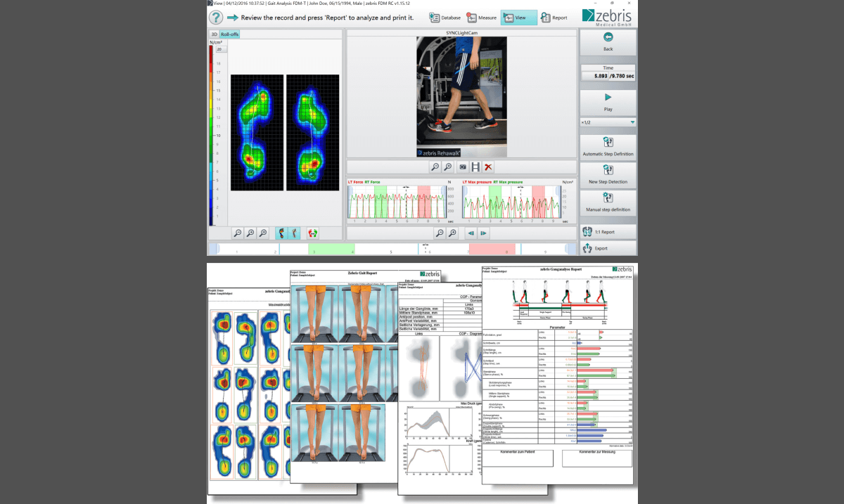Play the gait recording
Viewport: 844px width, 504px height.
(x=608, y=103)
